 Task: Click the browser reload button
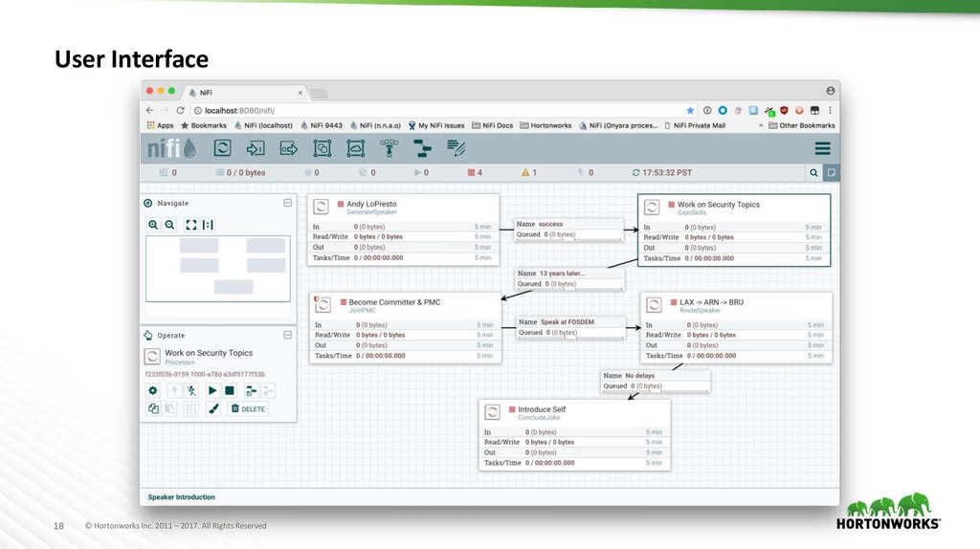(180, 111)
